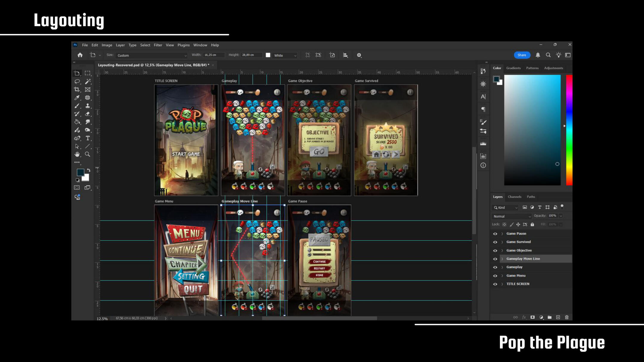Switch to the Channels tab
Image resolution: width=644 pixels, height=362 pixels.
(x=514, y=197)
